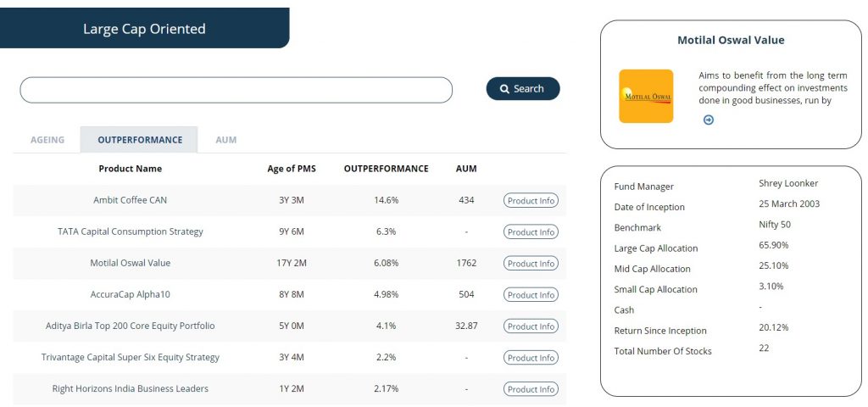Click the Motilal Oswal logo thumbnail

point(646,97)
